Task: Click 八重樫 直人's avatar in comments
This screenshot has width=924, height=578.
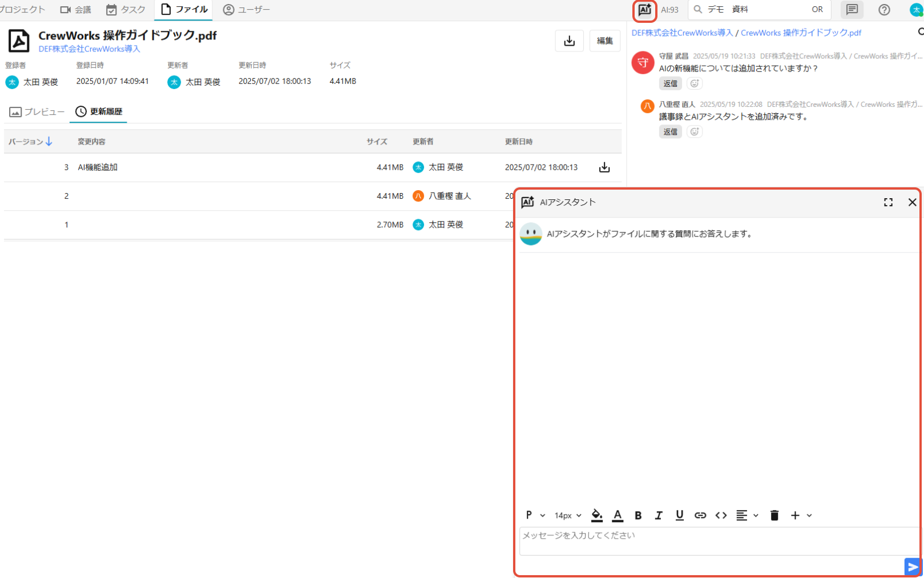Action: [647, 106]
